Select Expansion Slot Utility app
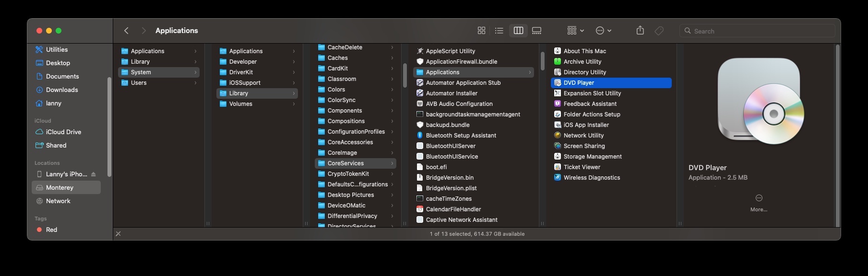This screenshot has height=276, width=868. [x=611, y=93]
